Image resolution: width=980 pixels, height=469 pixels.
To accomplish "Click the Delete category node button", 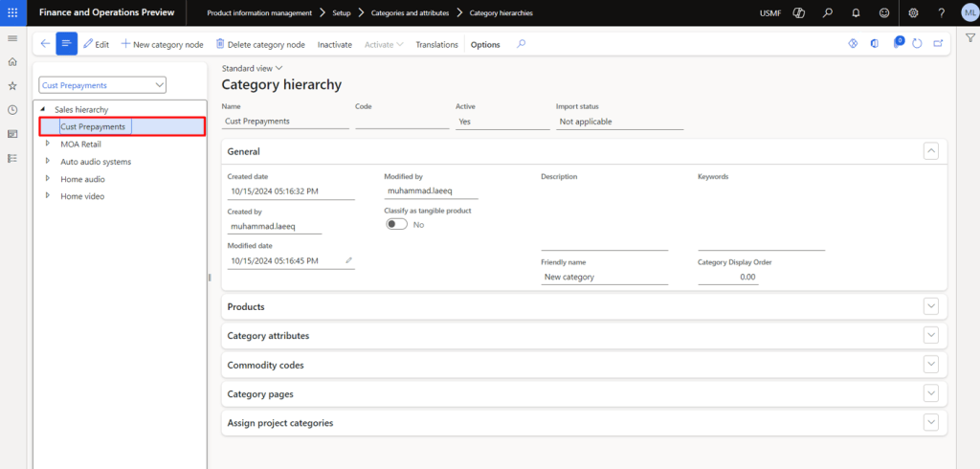I will (x=260, y=45).
